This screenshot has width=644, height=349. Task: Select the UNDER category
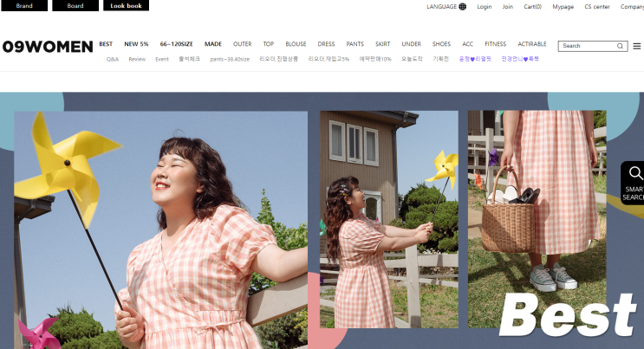point(411,44)
